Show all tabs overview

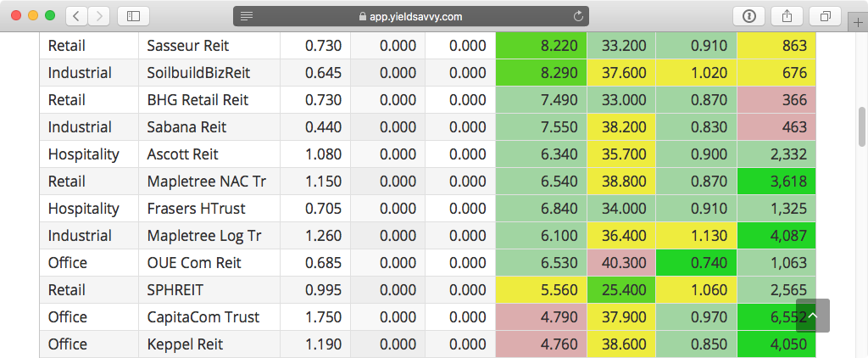point(824,16)
